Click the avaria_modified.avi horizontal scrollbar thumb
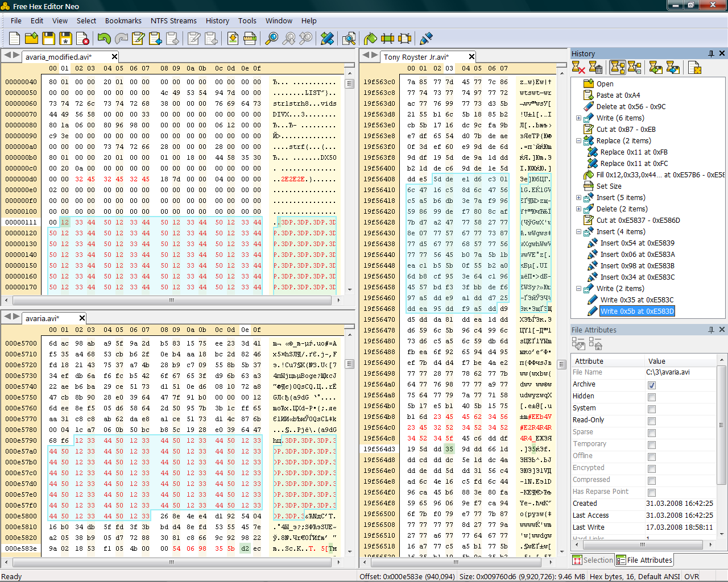This screenshot has width=728, height=582. click(171, 300)
